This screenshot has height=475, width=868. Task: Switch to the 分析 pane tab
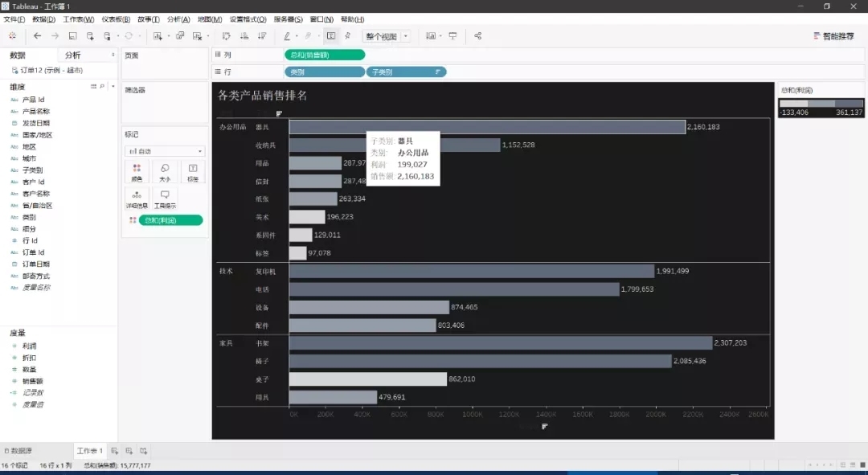coord(72,55)
